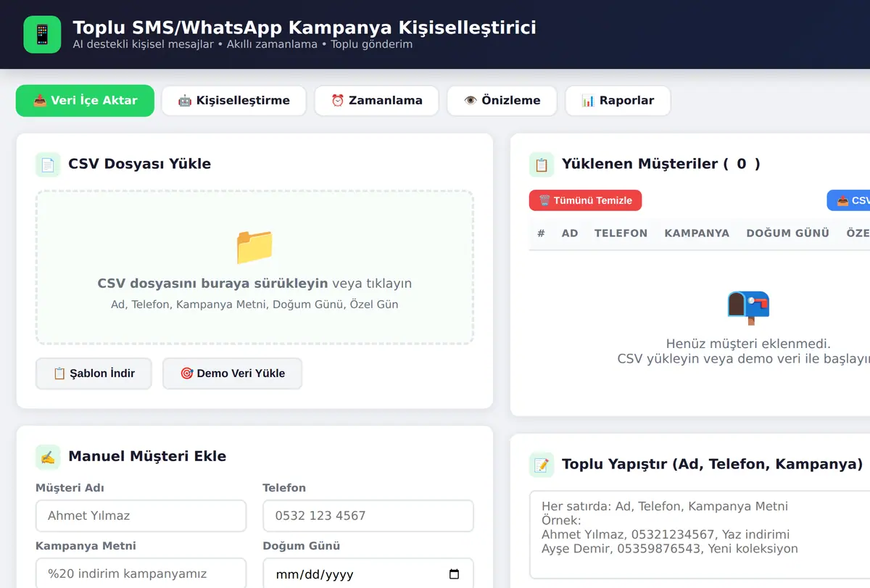Viewport: 870px width, 588px height.
Task: Load sample data with Demo Veri Yükle
Action: click(233, 373)
